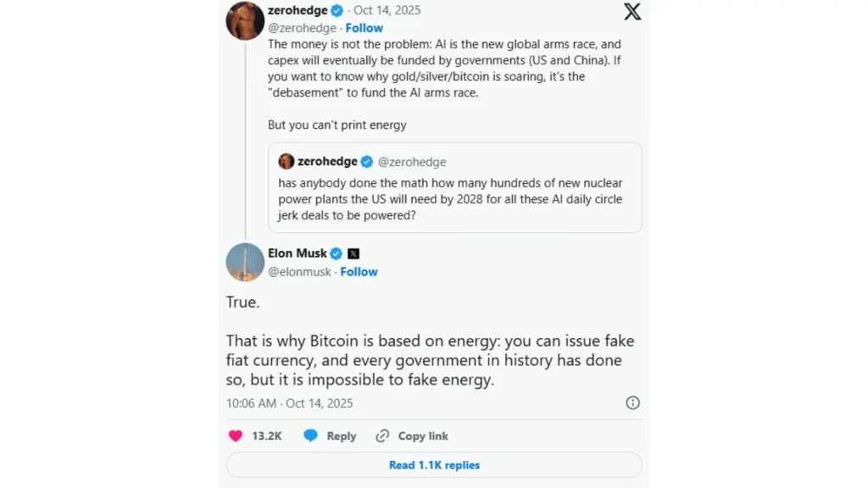Open the tweet info circle icon
The image size is (868, 488).
tap(632, 403)
